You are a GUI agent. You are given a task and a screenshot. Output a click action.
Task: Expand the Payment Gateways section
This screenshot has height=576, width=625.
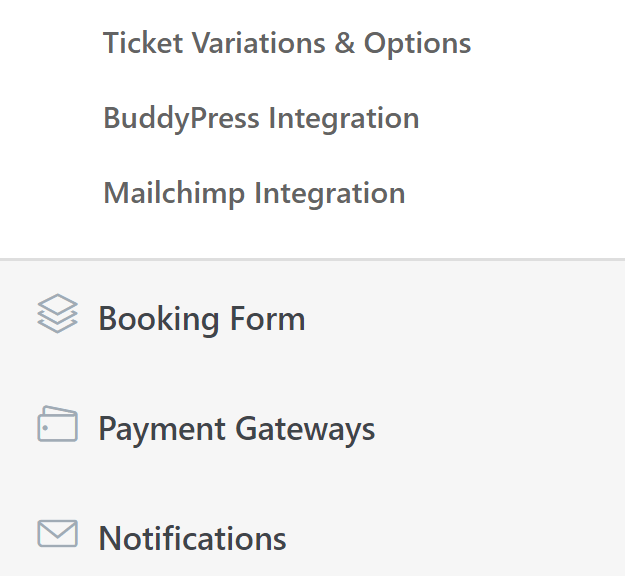tap(236, 429)
